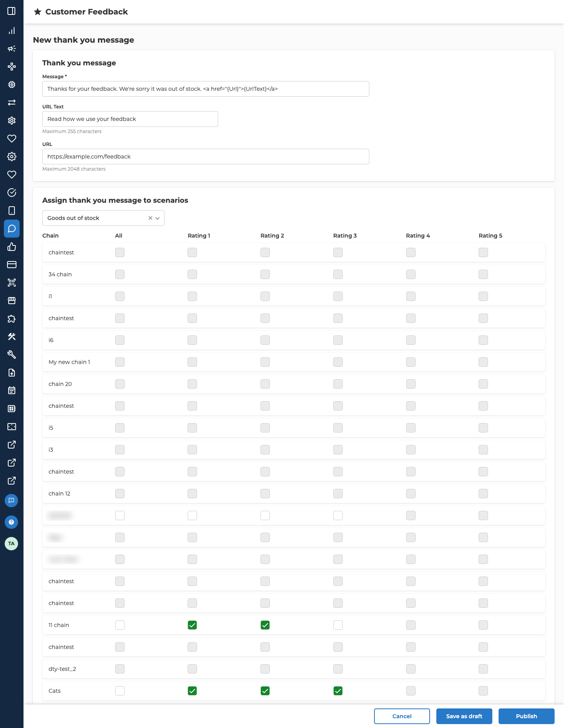Click the URL field with example.com/feedback
This screenshot has width=564, height=728.
pos(206,157)
